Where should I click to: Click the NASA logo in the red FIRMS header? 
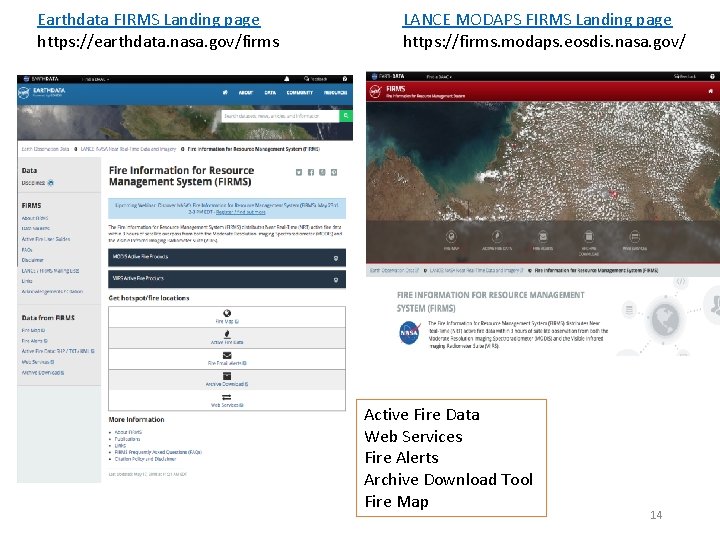coord(376,91)
